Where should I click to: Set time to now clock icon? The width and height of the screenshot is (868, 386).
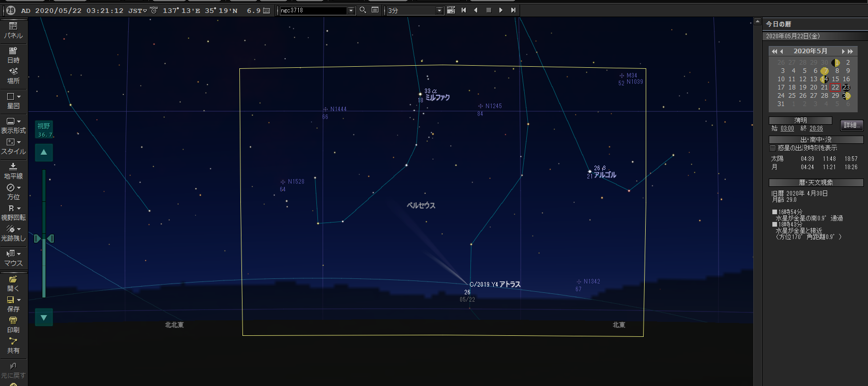point(154,10)
